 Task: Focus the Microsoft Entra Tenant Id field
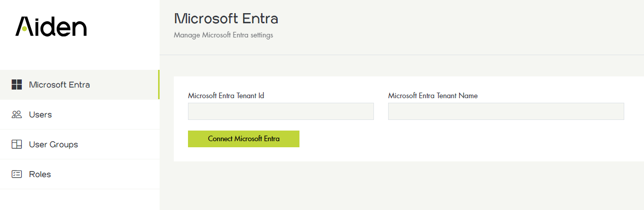(x=281, y=111)
